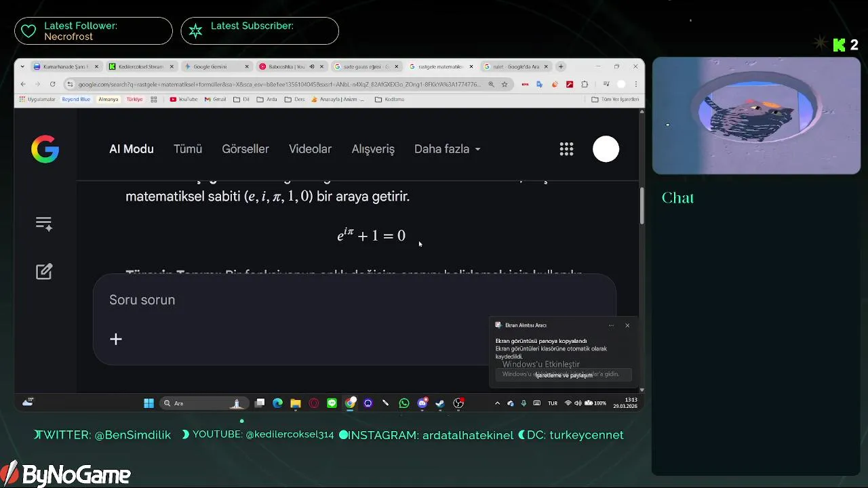This screenshot has height=488, width=868.
Task: Open notification options three dots
Action: click(x=611, y=325)
